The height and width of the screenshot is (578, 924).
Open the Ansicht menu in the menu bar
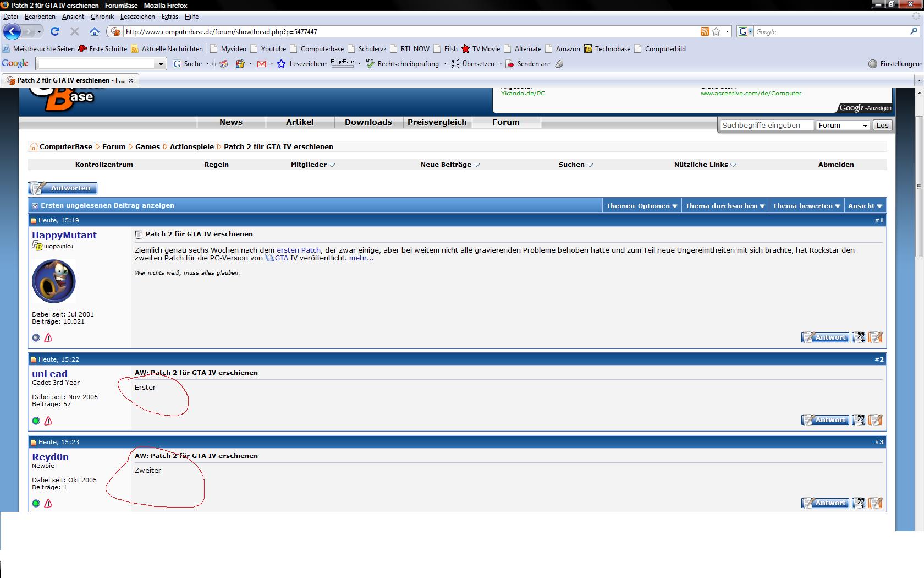[73, 17]
